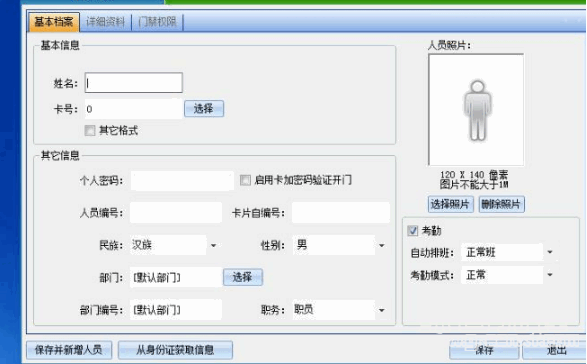This screenshot has height=364, width=587.
Task: Click the 部门编号 field
Action: click(176, 310)
